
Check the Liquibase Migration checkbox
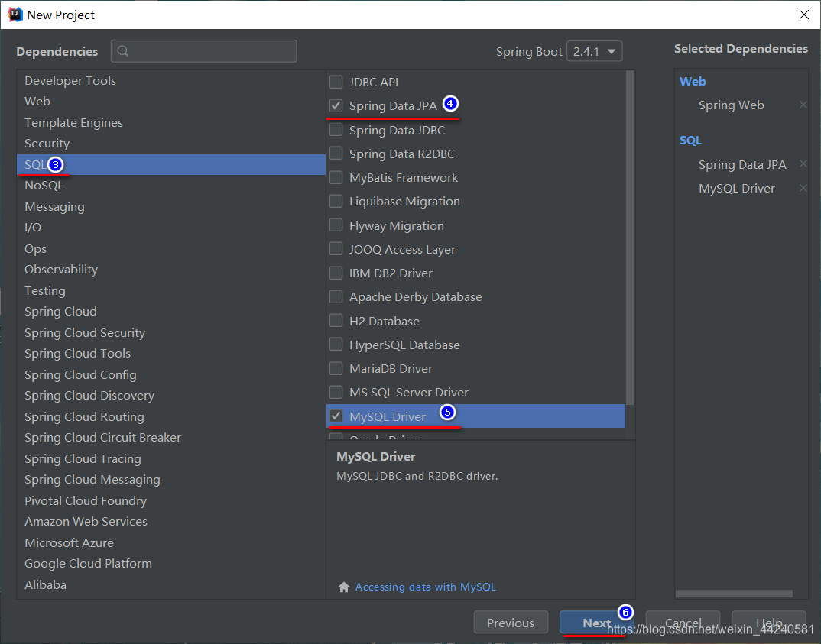336,201
